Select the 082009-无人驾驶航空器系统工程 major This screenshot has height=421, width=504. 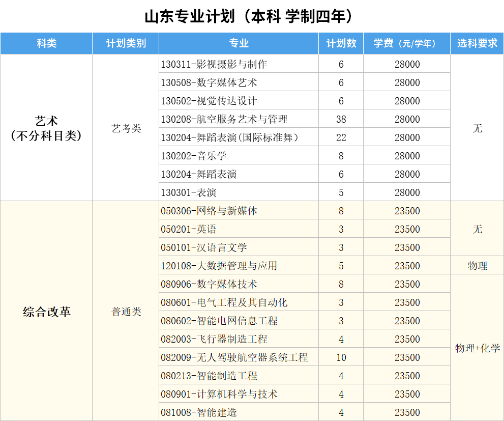click(234, 357)
